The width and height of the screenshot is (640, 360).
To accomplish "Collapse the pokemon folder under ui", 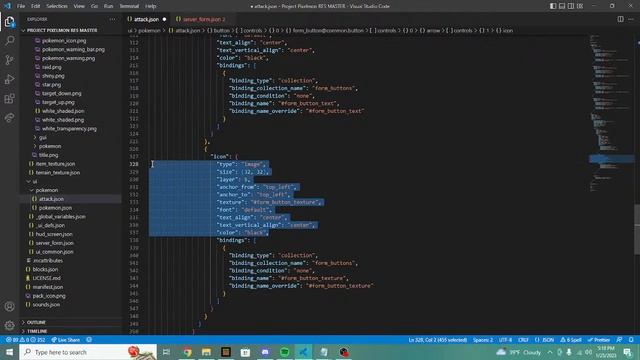I will point(47,190).
